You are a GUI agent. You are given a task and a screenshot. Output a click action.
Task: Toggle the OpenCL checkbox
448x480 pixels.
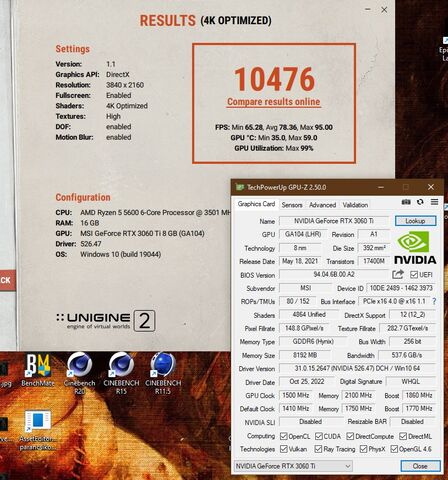[x=284, y=436]
